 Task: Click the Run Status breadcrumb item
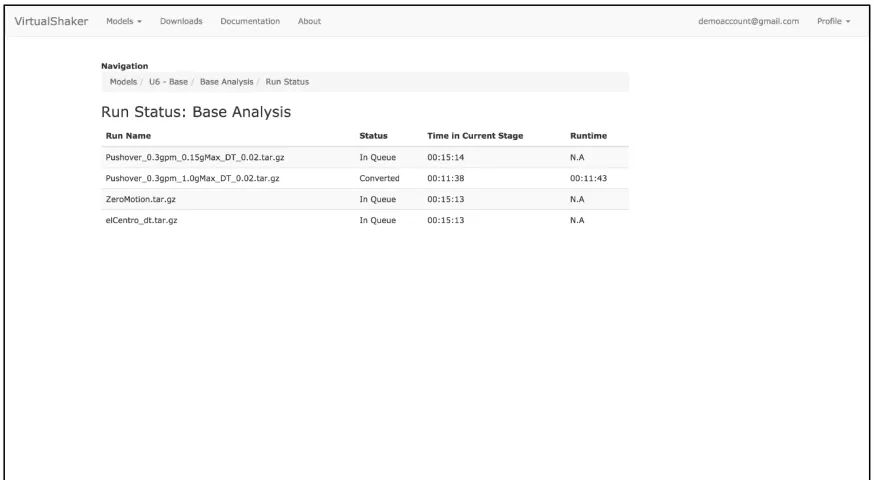point(287,81)
